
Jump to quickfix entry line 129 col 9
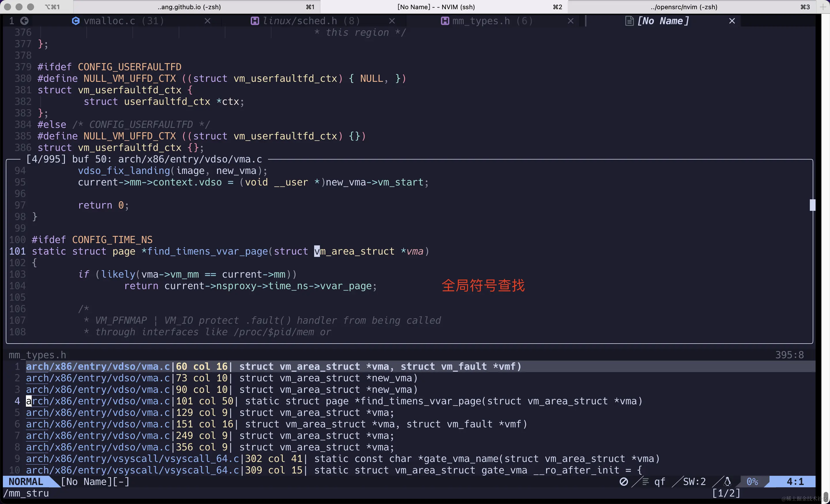click(x=209, y=413)
